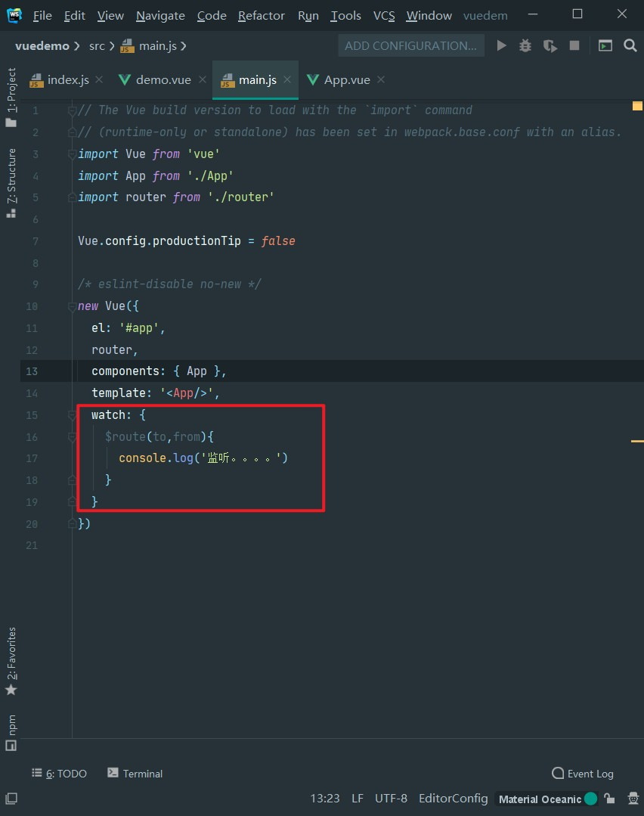
Task: Click the Search Everywhere magnifier icon
Action: click(x=630, y=46)
